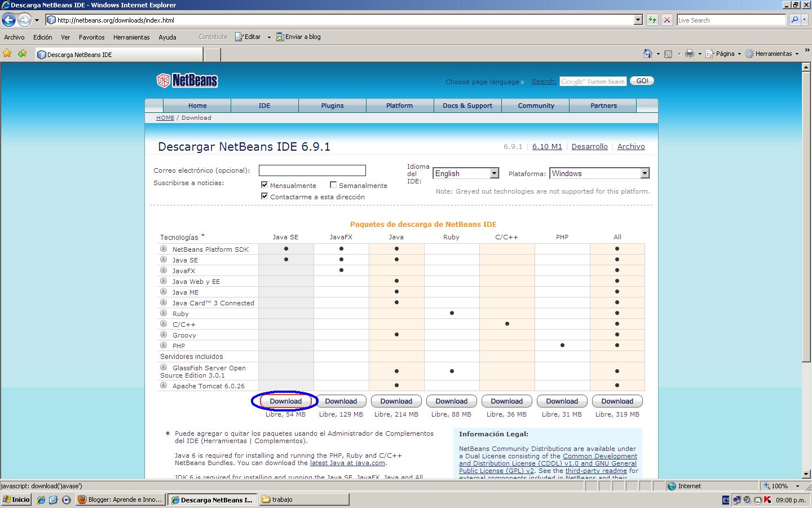Image resolution: width=812 pixels, height=508 pixels.
Task: Click the ES language bar indicator
Action: tap(726, 500)
